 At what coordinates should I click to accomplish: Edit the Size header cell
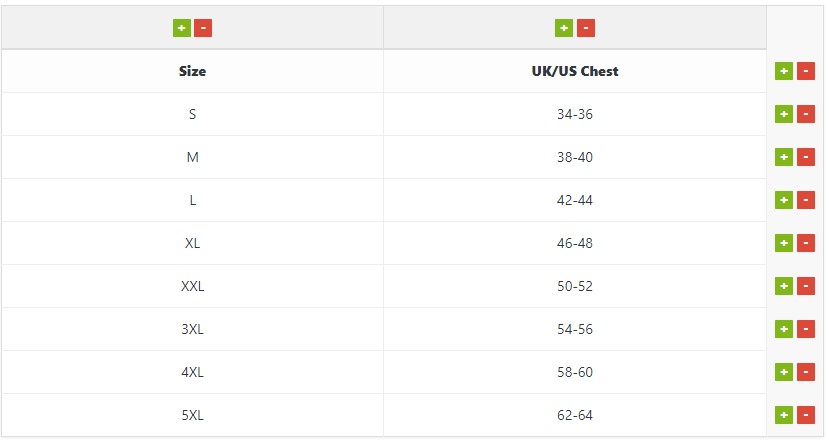192,71
